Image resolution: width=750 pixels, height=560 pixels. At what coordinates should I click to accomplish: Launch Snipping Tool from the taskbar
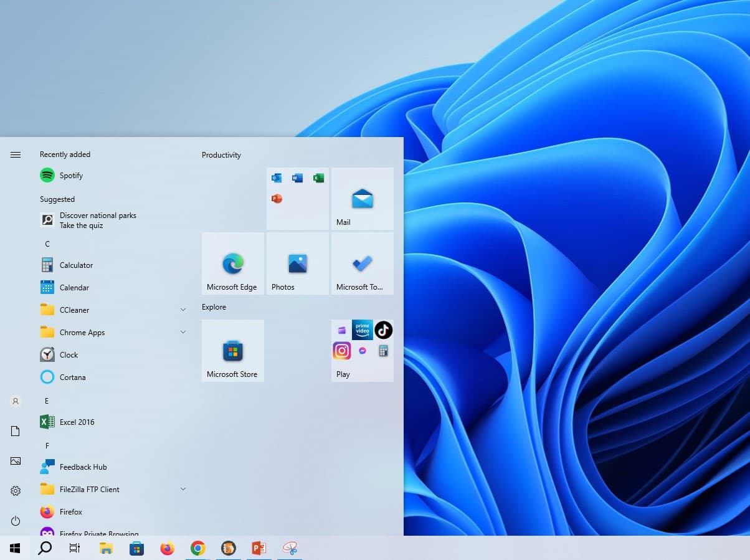click(x=289, y=548)
